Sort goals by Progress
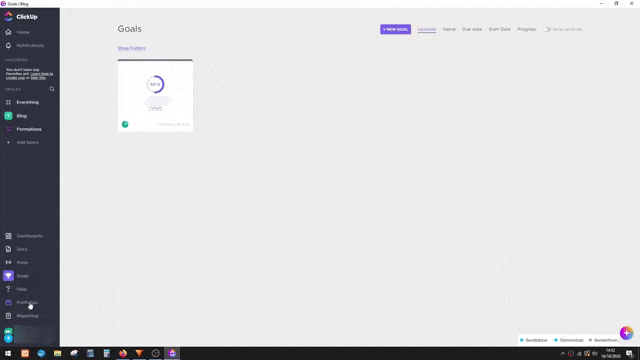The width and height of the screenshot is (640, 360). point(527,29)
